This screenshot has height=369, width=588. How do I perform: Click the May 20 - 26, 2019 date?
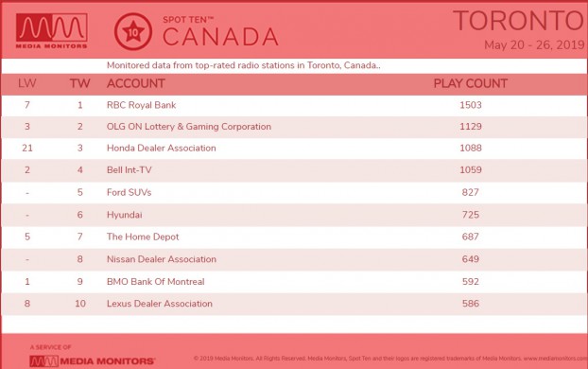535,45
